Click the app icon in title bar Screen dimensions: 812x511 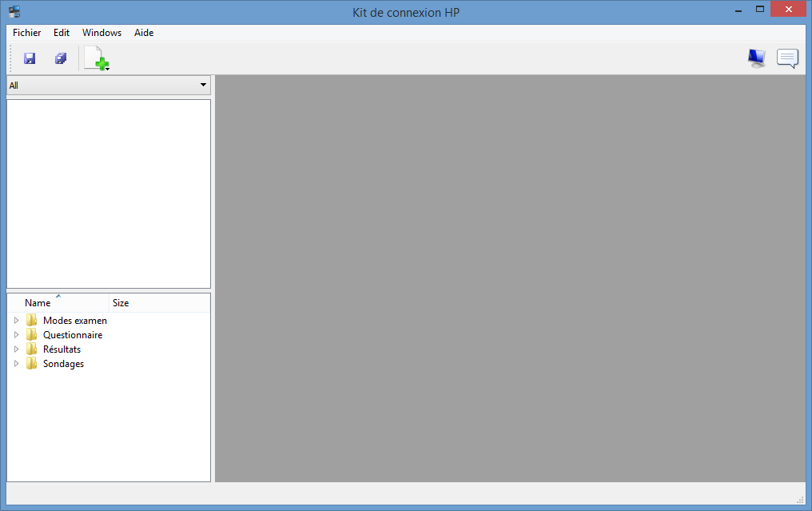[x=14, y=12]
